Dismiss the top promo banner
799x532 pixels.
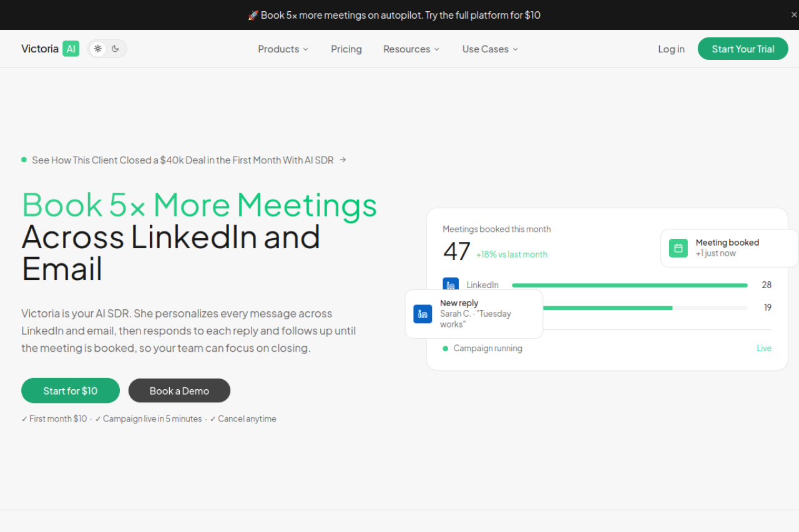click(794, 15)
